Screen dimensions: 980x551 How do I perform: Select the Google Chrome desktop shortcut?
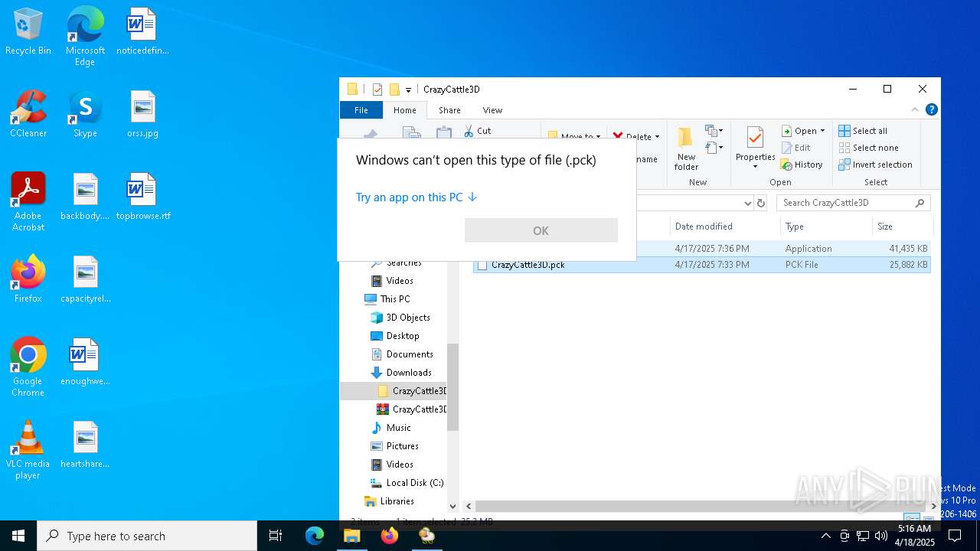tap(28, 367)
